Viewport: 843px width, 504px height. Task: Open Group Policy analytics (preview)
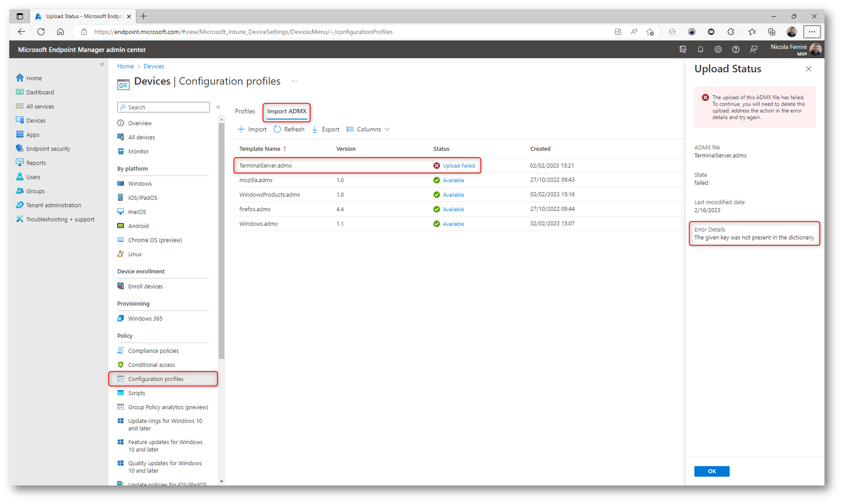click(168, 407)
